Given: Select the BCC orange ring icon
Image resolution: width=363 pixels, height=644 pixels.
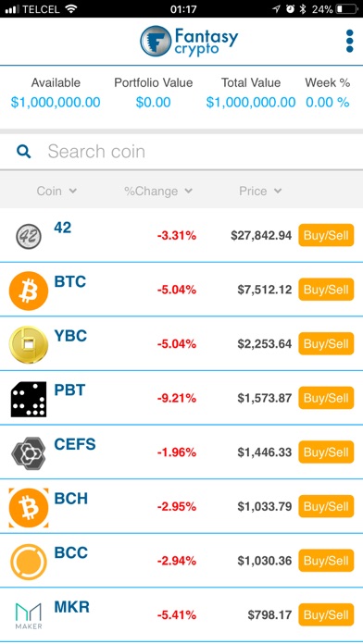Looking at the screenshot, I should click(29, 562).
